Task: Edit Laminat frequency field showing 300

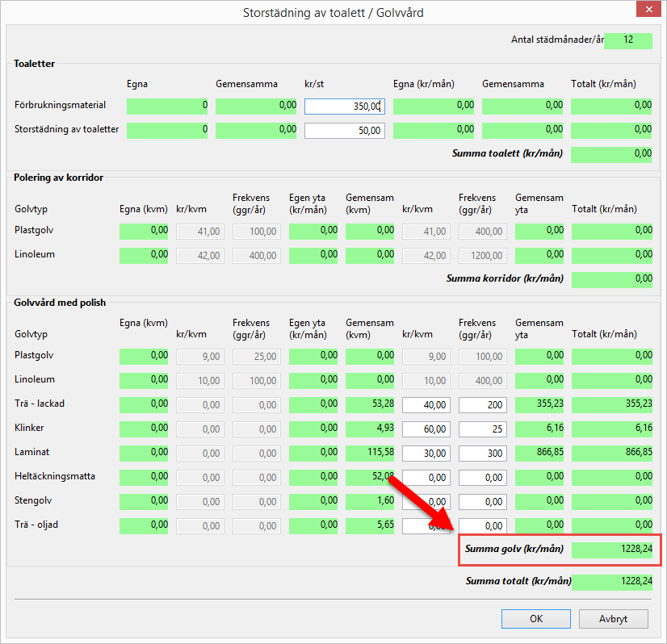Action: (483, 453)
